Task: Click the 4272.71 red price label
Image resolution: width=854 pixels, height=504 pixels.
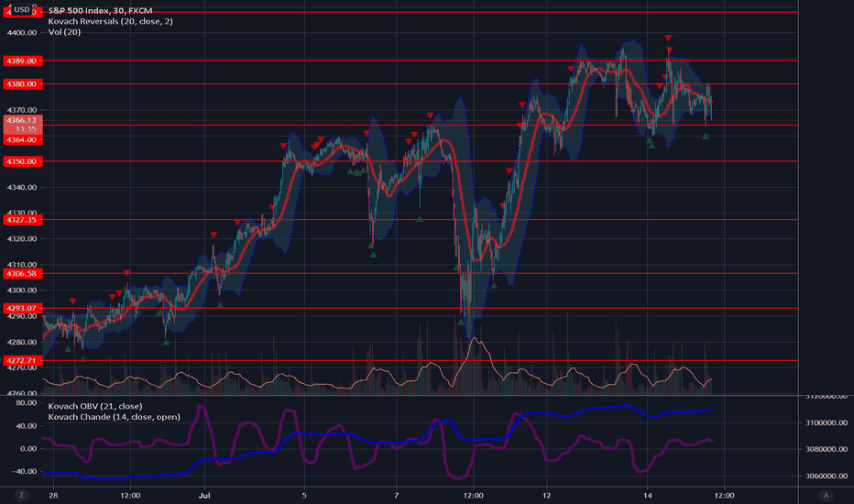Action: coord(23,361)
